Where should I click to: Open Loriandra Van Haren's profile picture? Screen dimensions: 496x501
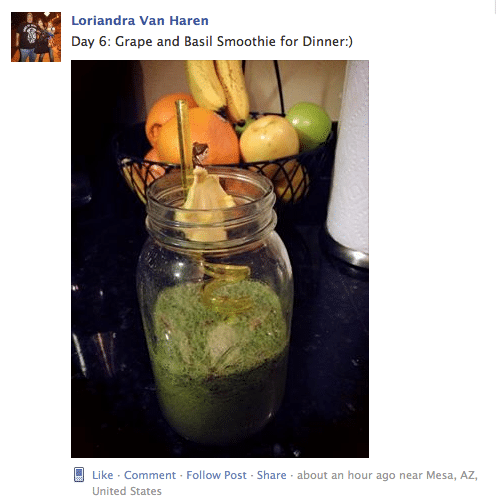pos(36,37)
